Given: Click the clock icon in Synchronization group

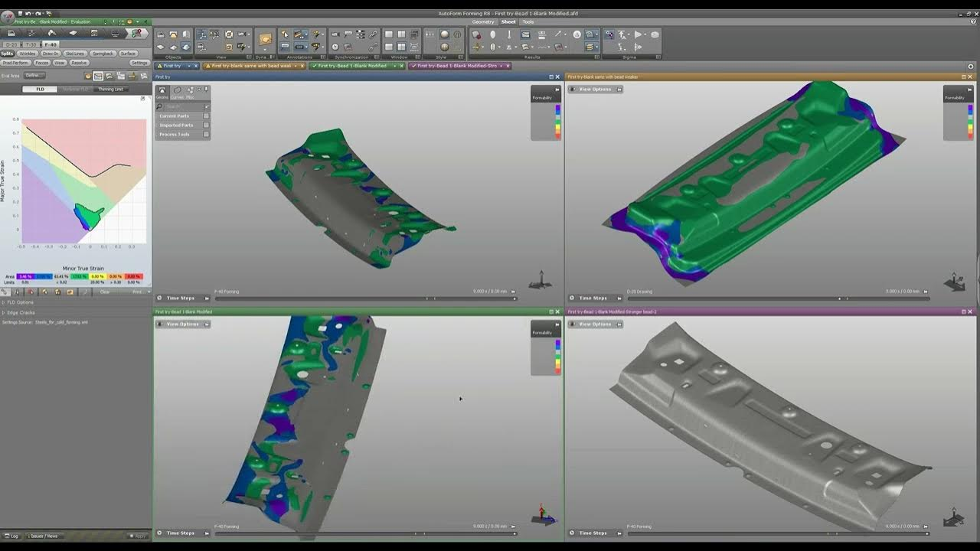Looking at the screenshot, I should pyautogui.click(x=335, y=47).
